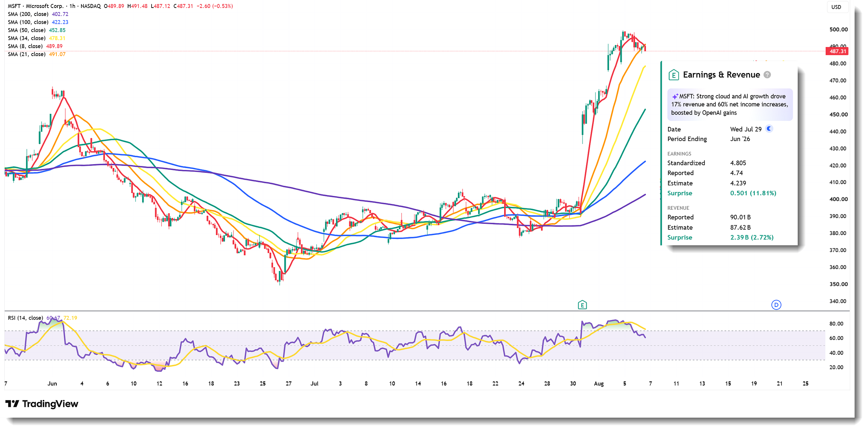Viewport: 868px width, 431px height.
Task: Click the low value L487.12 in the header
Action: pyautogui.click(x=161, y=6)
